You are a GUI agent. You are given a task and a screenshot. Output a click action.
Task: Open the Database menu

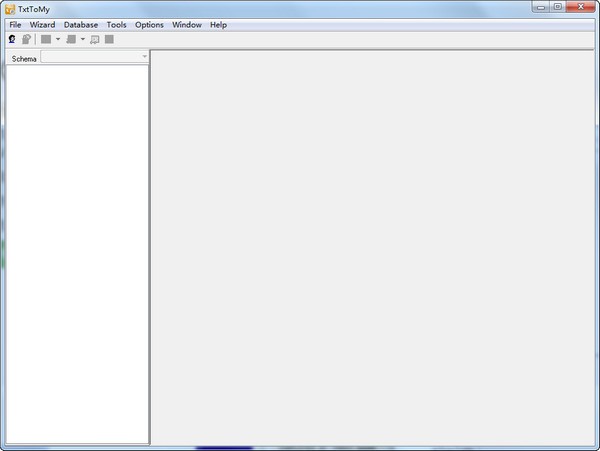tap(81, 24)
